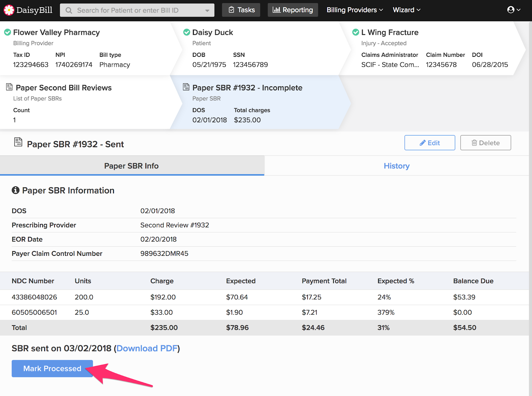Select NDC number 43386048026
The height and width of the screenshot is (396, 532).
pos(34,297)
